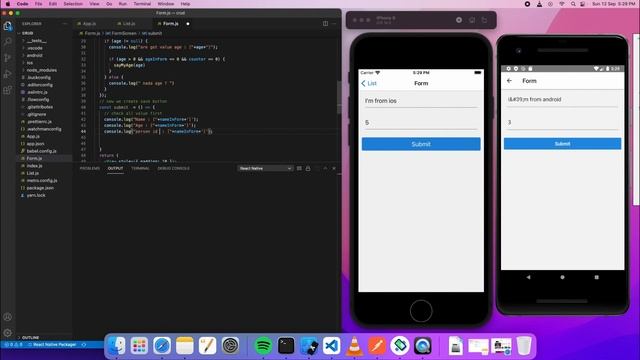Click React Native Packager in status bar
The height and width of the screenshot is (360, 640).
(54, 344)
